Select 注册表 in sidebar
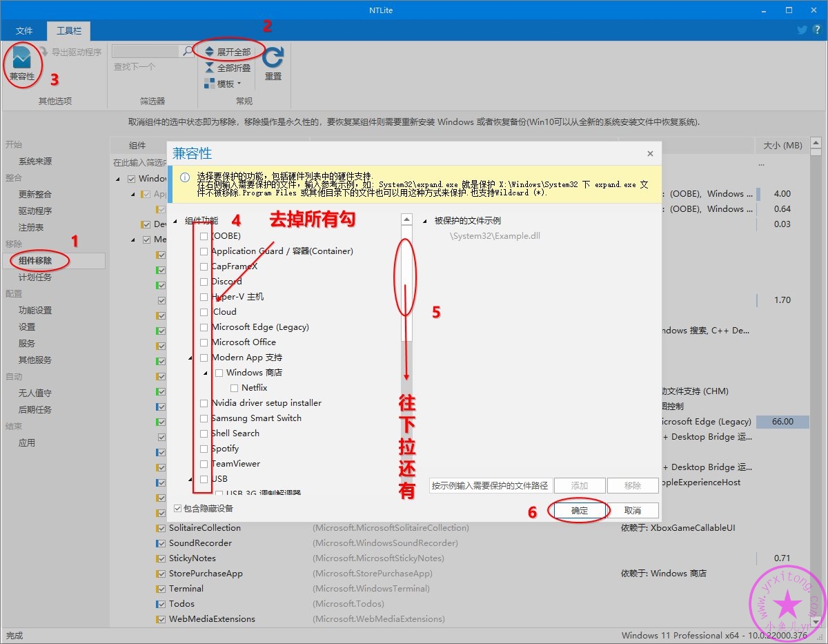This screenshot has height=644, width=828. (x=31, y=227)
